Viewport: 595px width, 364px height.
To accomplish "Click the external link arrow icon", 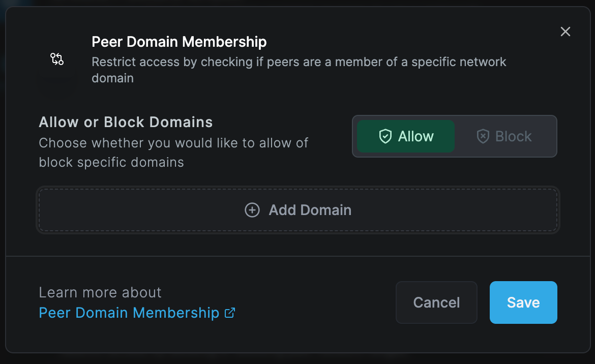I will pos(229,313).
